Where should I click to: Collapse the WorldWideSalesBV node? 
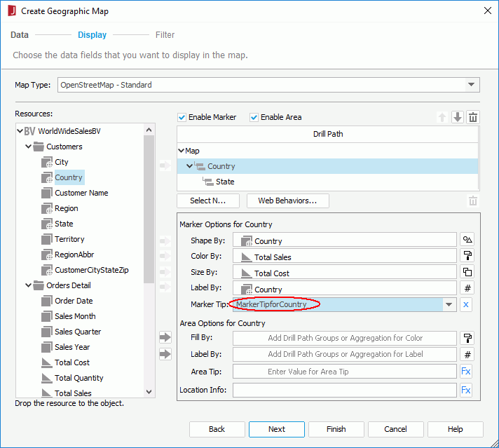tap(20, 131)
